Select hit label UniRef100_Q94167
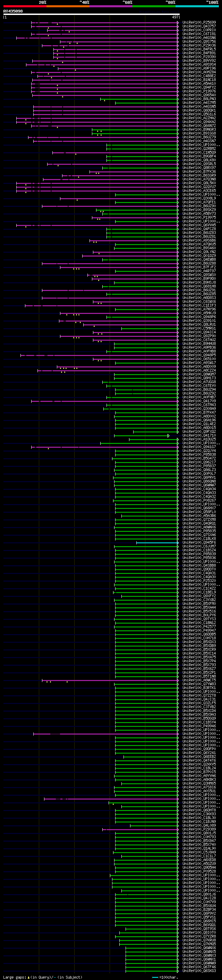The height and width of the screenshot is (980, 222). tap(199, 447)
